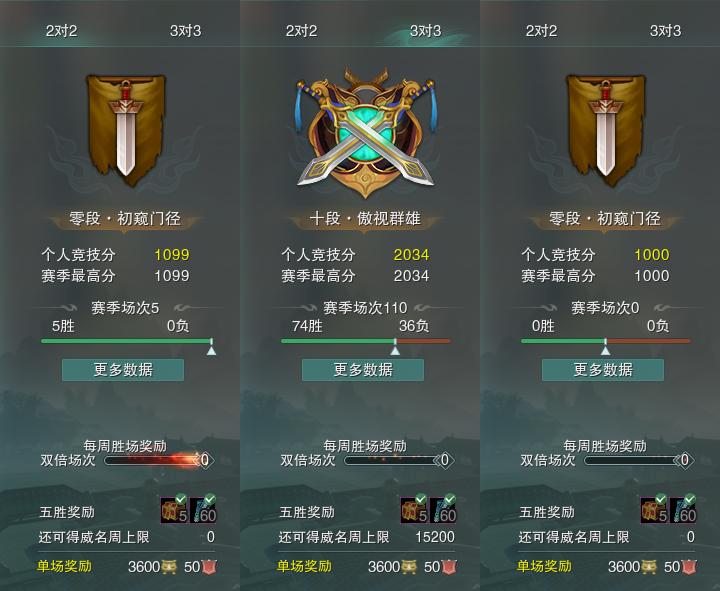Click red shield icon beside 50 in left panel
Viewport: 720px width, 591px height.
pos(209,567)
